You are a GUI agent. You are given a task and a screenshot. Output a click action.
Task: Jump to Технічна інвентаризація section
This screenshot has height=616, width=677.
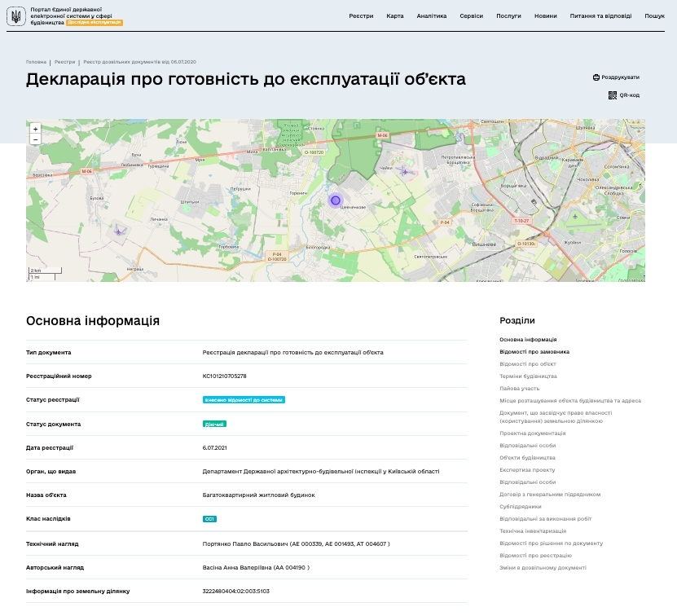533,531
